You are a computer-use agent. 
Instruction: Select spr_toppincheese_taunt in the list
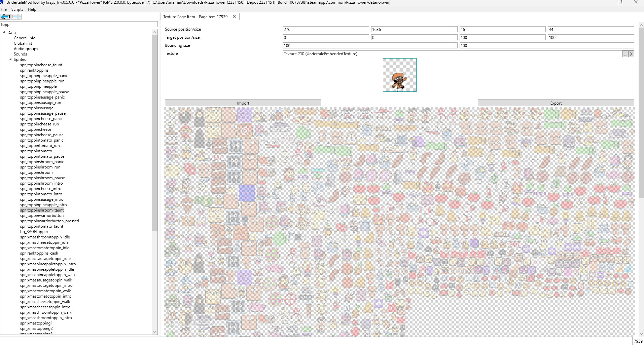tap(41, 65)
